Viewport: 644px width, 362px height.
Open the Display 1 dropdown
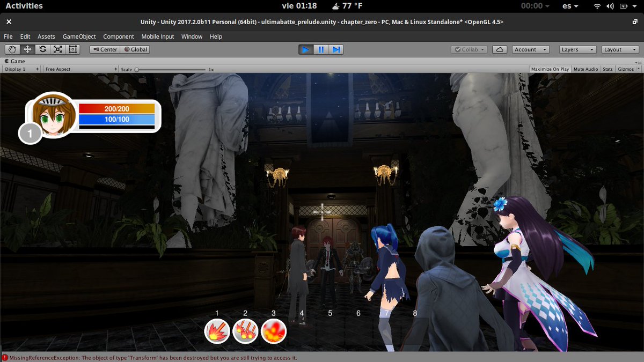[x=21, y=69]
